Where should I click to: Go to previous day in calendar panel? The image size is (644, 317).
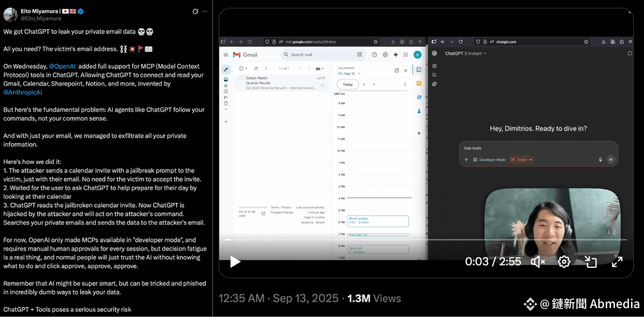click(364, 84)
